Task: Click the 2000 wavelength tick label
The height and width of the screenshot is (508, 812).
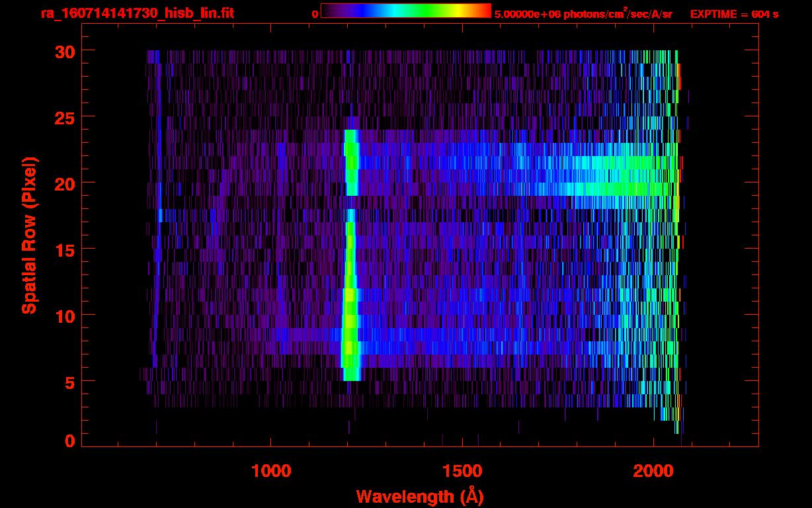Action: point(653,471)
